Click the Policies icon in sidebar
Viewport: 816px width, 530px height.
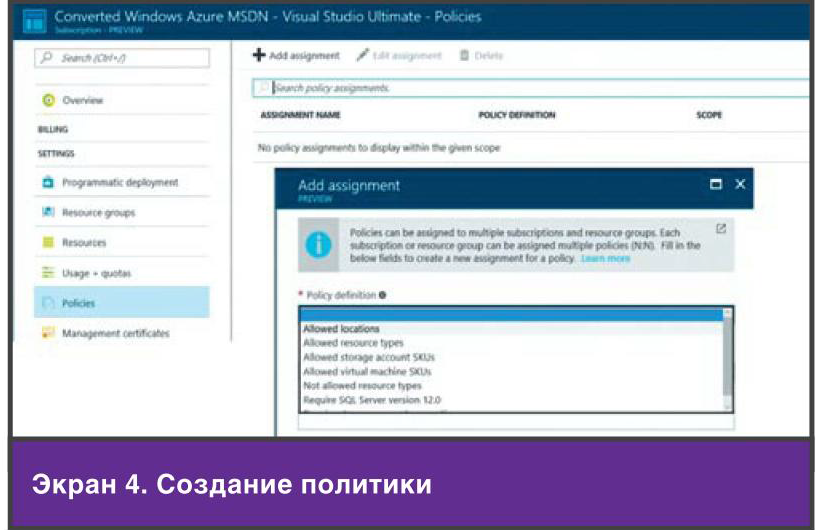[x=48, y=302]
